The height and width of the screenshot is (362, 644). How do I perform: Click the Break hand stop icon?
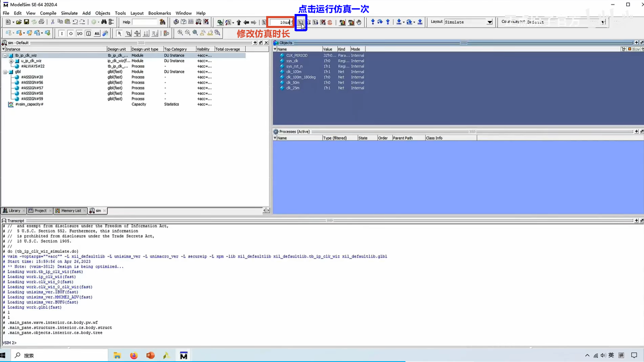(x=359, y=22)
